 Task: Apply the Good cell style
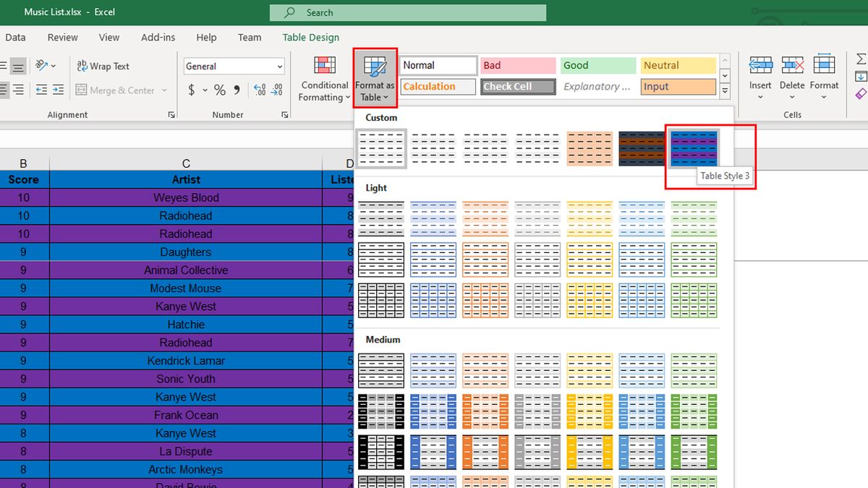597,65
